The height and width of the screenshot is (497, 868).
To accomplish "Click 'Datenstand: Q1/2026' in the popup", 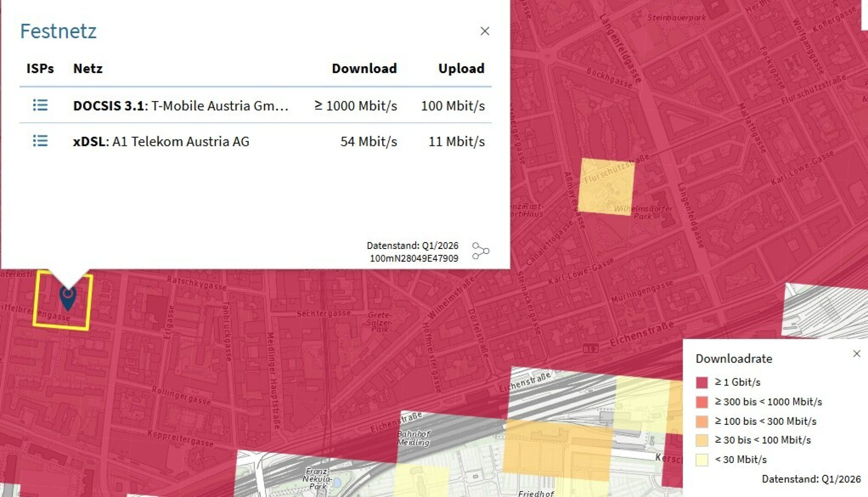I will click(412, 245).
